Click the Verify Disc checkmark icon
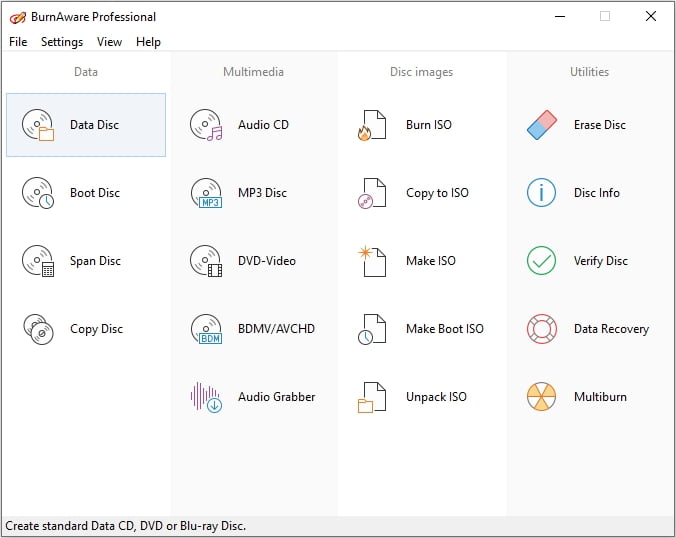The width and height of the screenshot is (676, 538). [x=541, y=261]
